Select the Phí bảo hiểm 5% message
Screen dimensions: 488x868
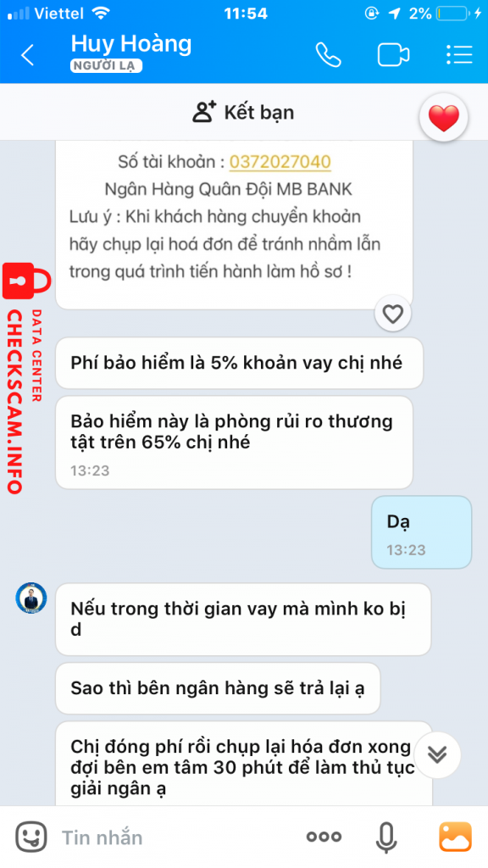pyautogui.click(x=239, y=363)
